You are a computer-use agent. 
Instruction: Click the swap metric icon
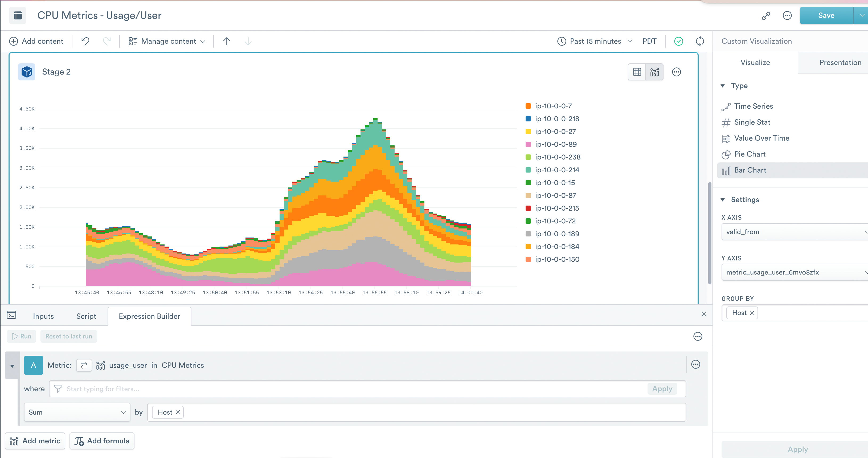point(84,365)
